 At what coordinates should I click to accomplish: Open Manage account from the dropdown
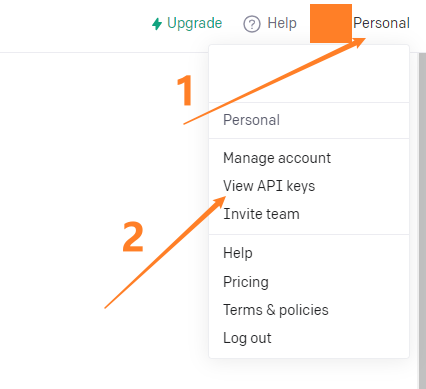coord(277,158)
